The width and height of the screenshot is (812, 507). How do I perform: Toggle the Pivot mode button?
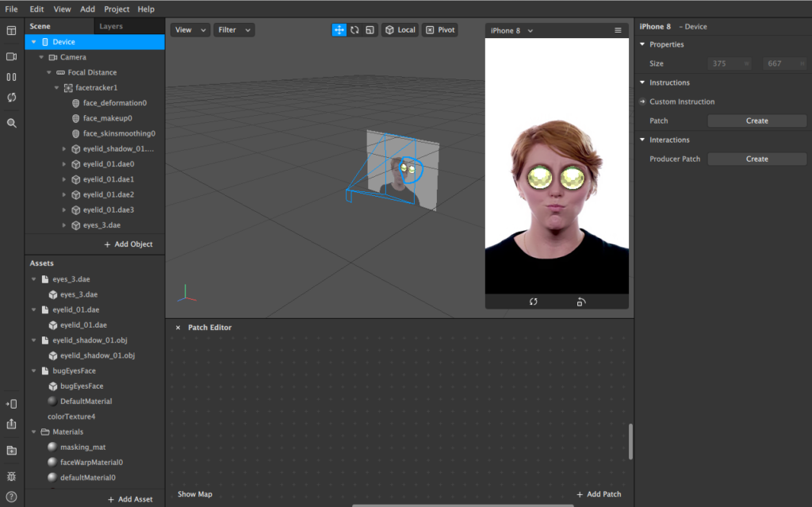point(440,30)
